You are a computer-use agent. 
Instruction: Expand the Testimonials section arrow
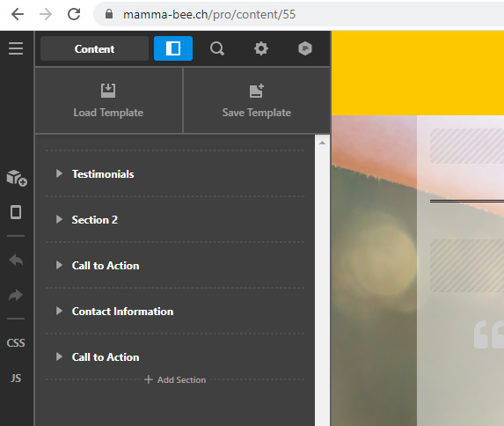(59, 173)
